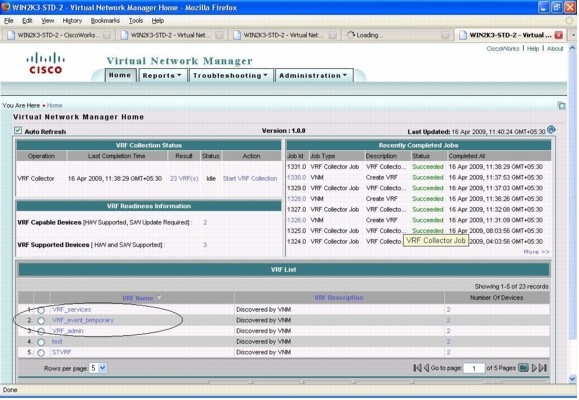
Task: Switch to the Home tab
Action: (x=120, y=75)
